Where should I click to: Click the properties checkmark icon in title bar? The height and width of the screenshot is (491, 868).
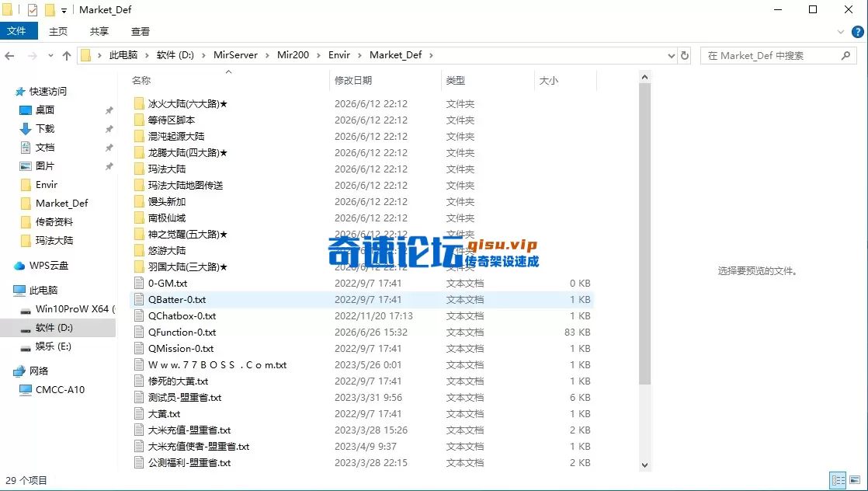(33, 10)
